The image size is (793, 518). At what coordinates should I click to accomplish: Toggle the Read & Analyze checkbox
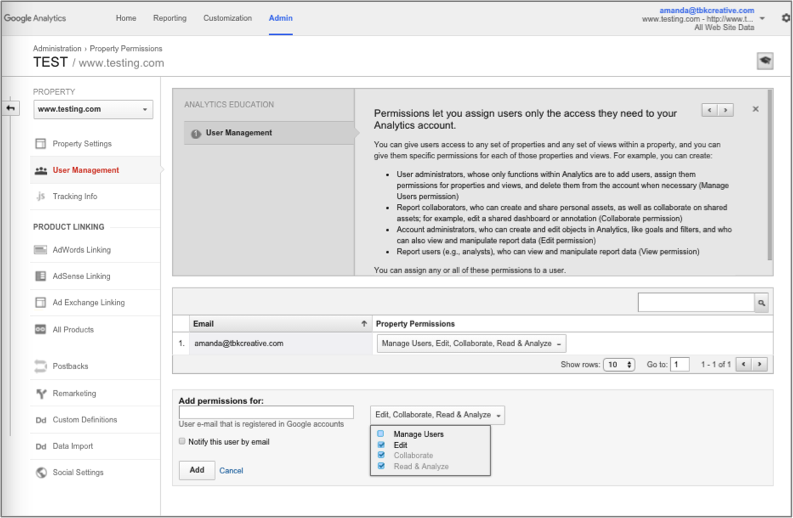click(381, 466)
